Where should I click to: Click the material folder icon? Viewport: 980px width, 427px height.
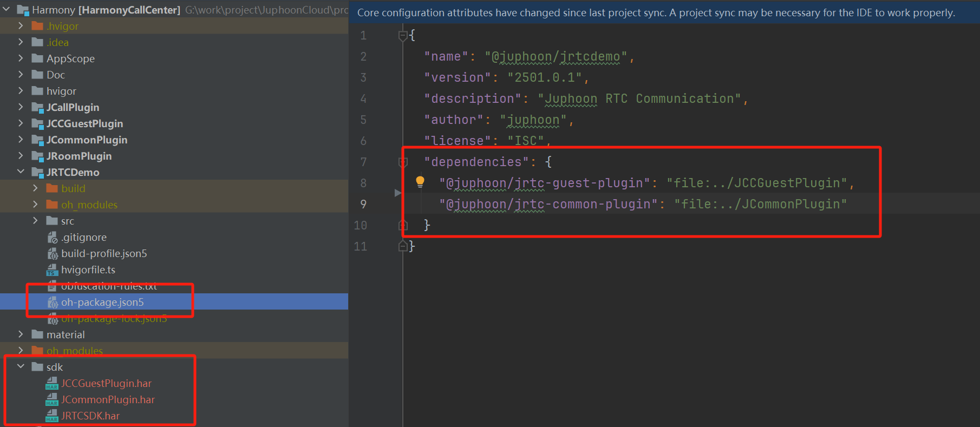coord(37,334)
